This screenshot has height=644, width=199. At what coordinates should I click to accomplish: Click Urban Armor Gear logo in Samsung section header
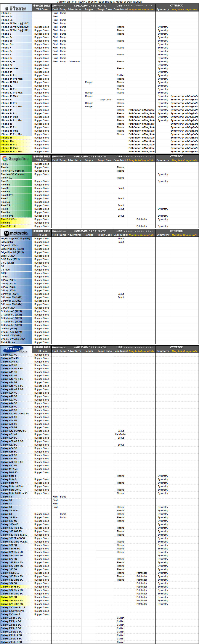134,347
